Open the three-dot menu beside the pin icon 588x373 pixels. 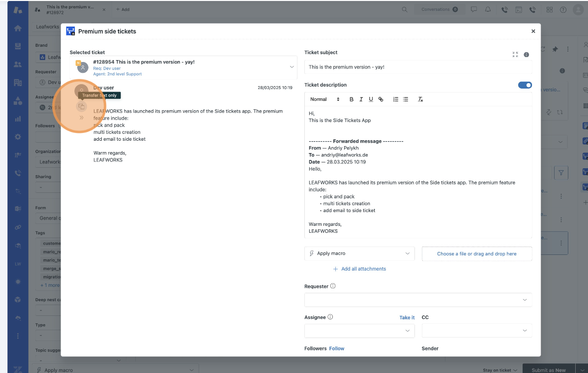coord(568,49)
